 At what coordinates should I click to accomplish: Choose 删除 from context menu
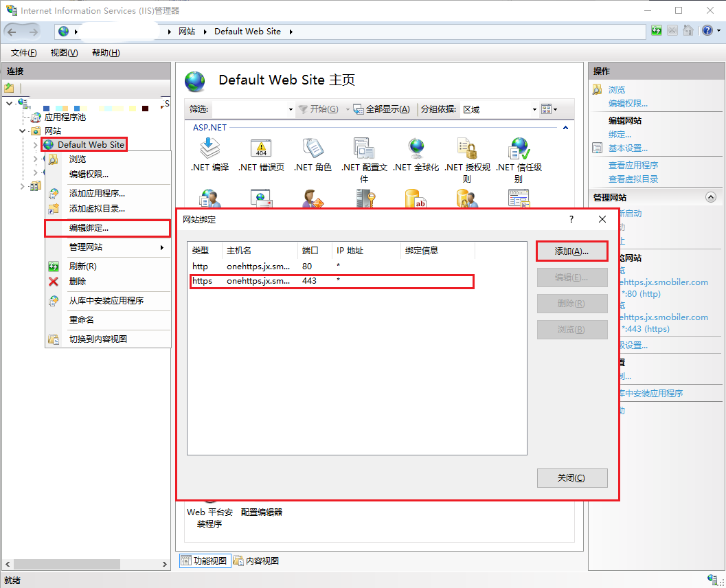[x=107, y=282]
